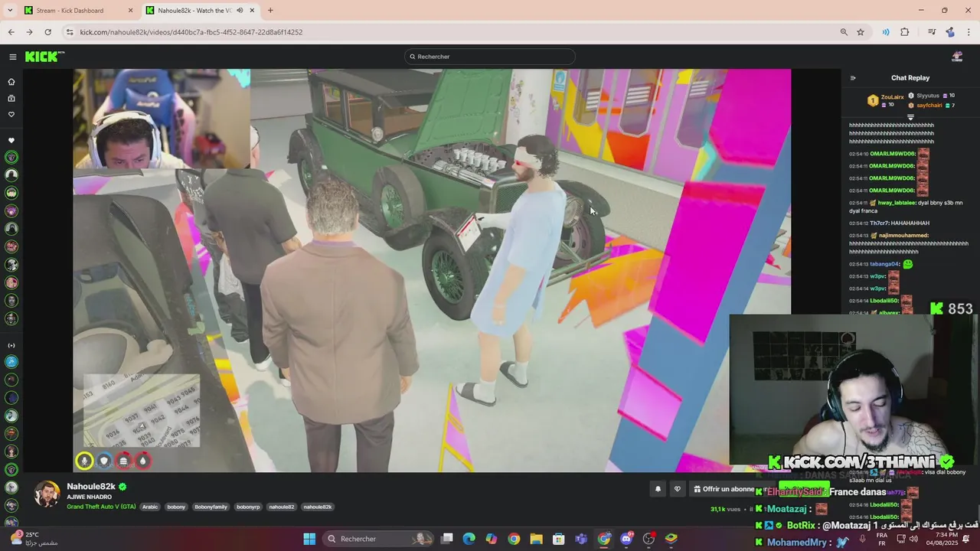Collapse the Chat Replay panel
The width and height of the screenshot is (980, 551).
coord(853,78)
